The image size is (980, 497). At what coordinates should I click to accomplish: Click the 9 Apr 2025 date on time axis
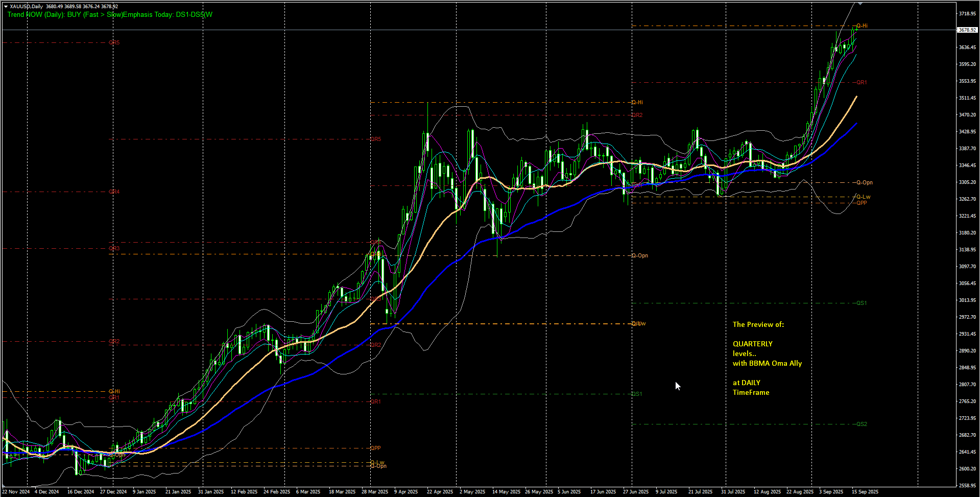click(406, 492)
